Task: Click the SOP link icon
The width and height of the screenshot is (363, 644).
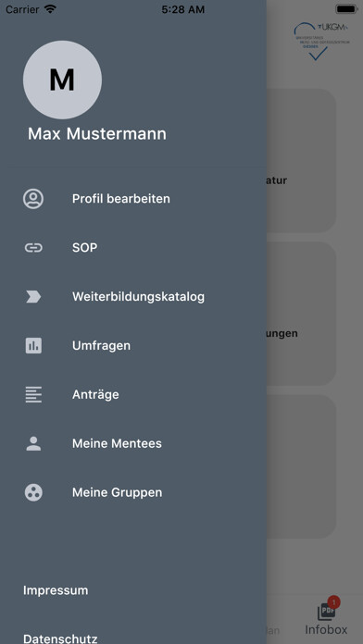Action: coord(33,248)
